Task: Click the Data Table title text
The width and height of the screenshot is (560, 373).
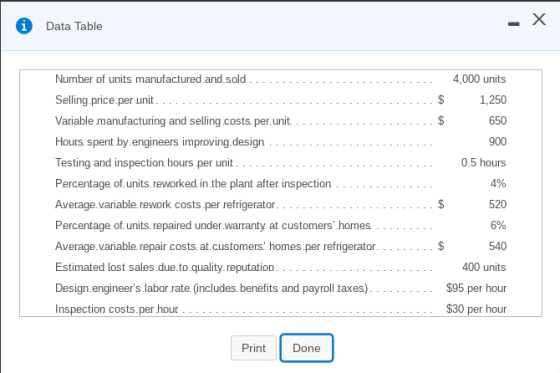Action: click(74, 26)
